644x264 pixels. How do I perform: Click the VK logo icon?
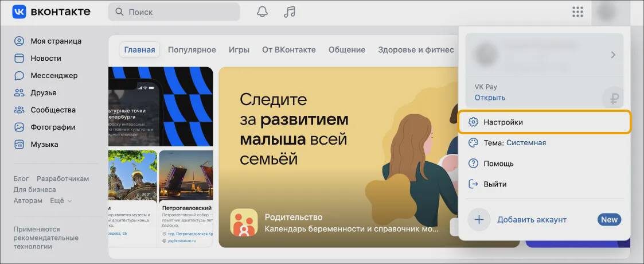(x=19, y=11)
